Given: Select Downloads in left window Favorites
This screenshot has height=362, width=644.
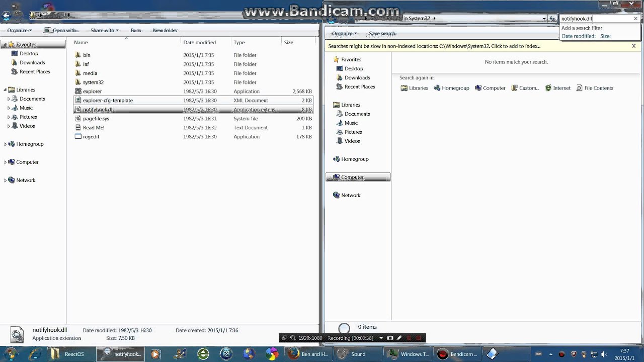Looking at the screenshot, I should 32,63.
